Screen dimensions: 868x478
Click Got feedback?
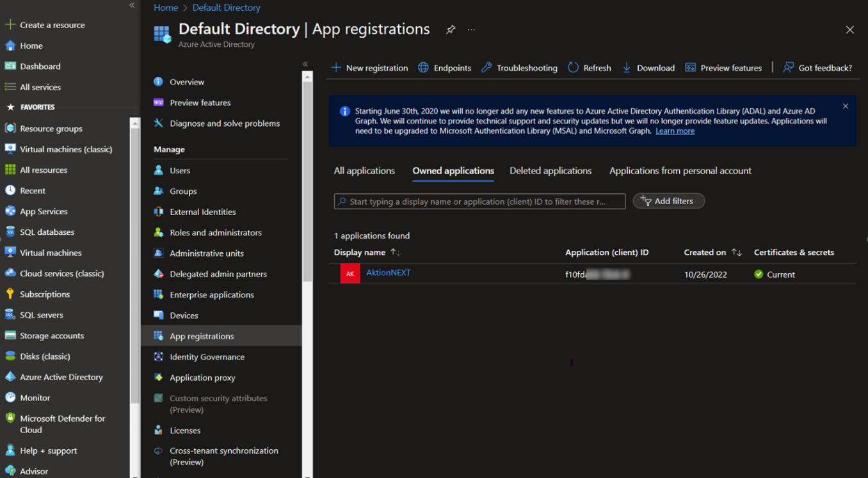(x=817, y=68)
